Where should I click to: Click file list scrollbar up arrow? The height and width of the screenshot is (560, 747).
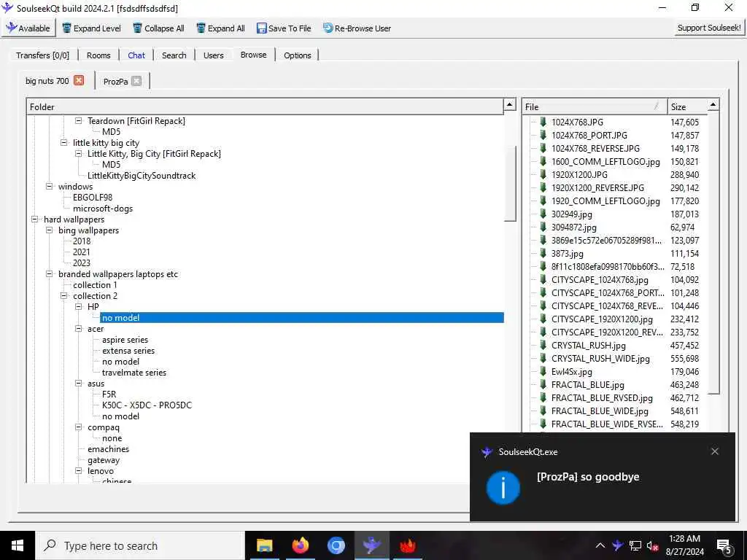[x=713, y=104]
